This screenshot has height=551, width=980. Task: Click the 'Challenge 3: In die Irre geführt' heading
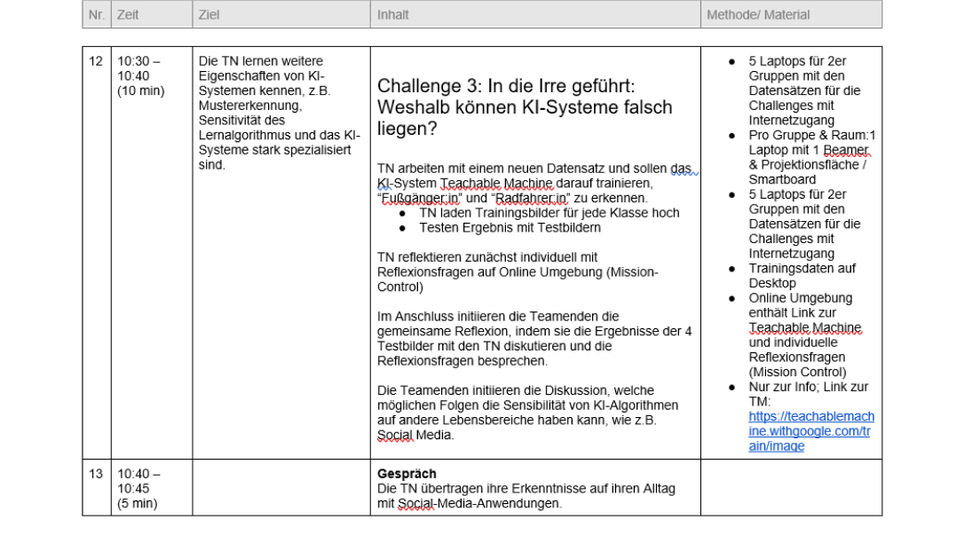[524, 106]
